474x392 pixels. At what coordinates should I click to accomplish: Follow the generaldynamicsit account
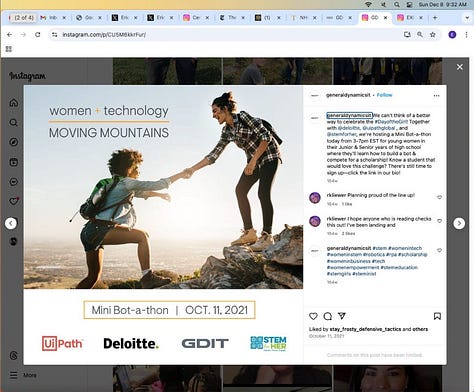[384, 95]
